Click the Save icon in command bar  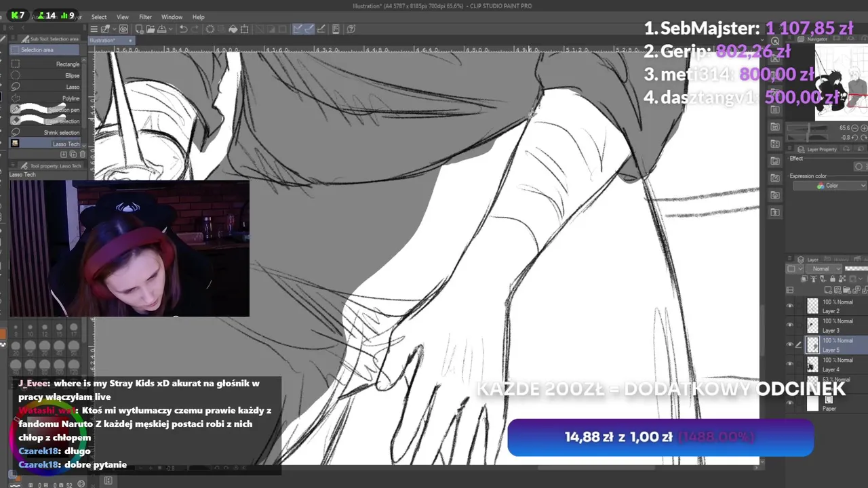[161, 29]
